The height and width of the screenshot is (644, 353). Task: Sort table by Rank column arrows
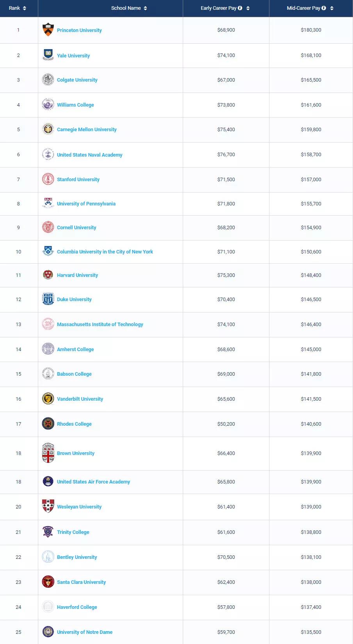[25, 8]
